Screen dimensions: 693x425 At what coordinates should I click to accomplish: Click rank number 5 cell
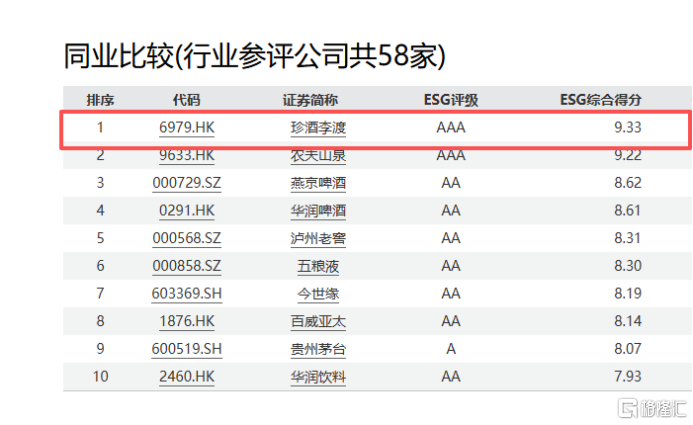[x=100, y=238]
